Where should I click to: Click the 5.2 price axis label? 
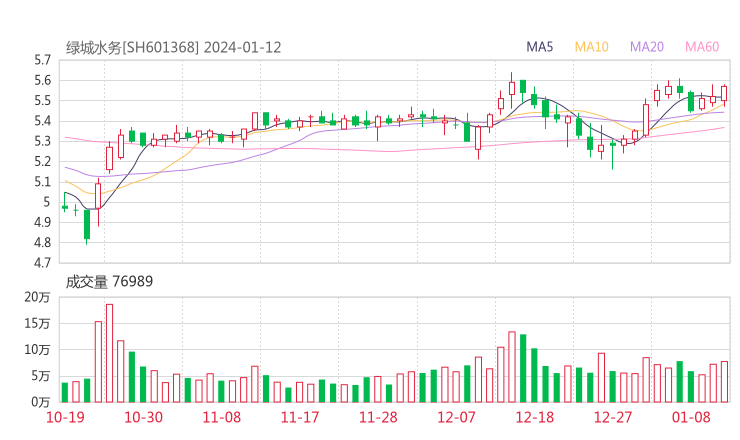(42, 161)
